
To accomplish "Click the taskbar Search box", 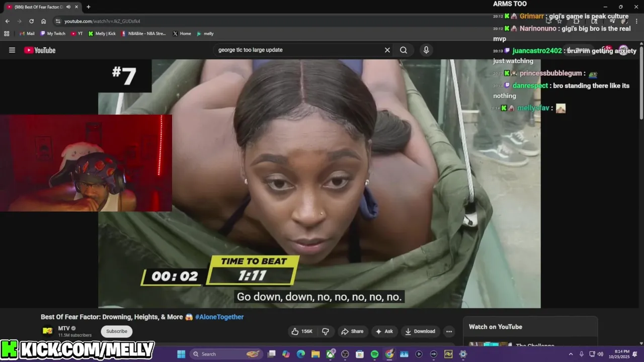I will tap(226, 354).
